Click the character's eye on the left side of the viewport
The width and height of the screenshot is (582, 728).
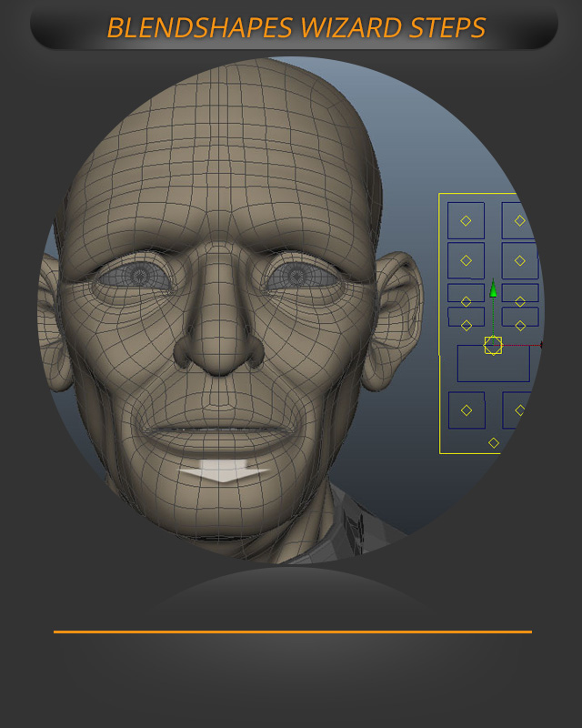pyautogui.click(x=134, y=277)
